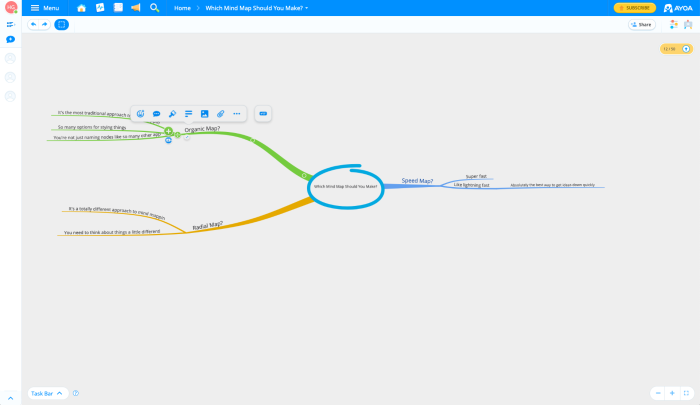Open paintbrush style tool in branch toolbar

pos(172,114)
